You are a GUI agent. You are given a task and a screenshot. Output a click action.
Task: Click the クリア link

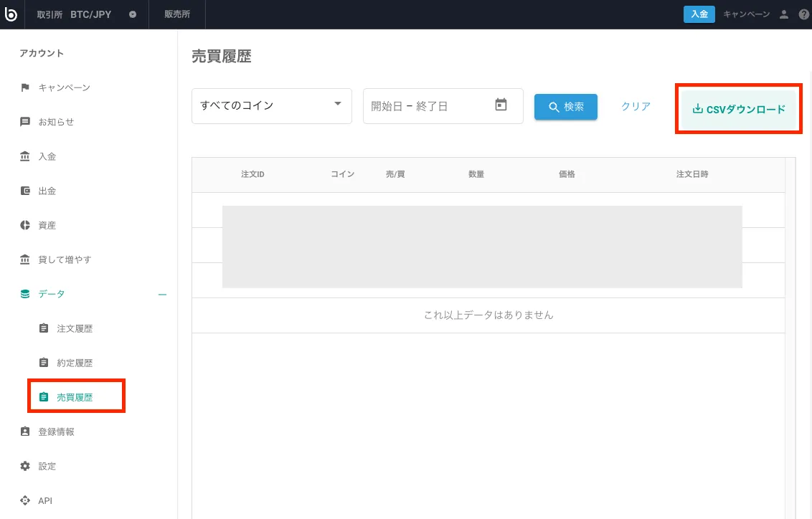pos(636,106)
